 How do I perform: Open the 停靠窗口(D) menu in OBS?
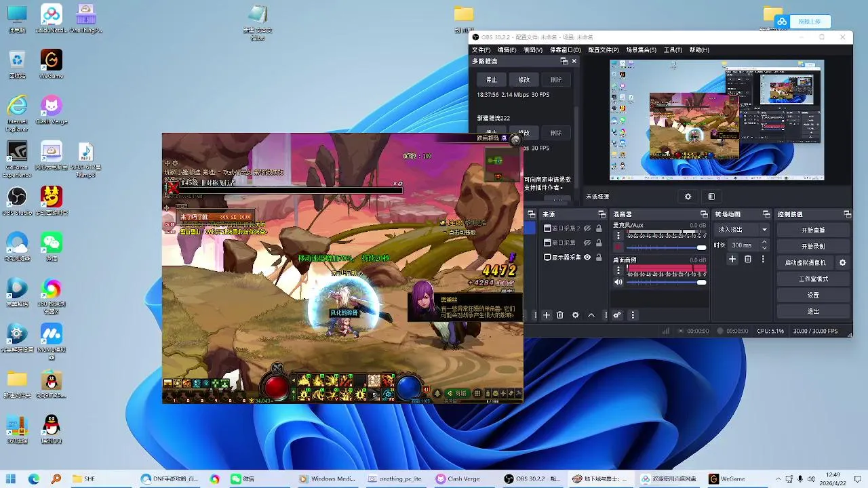(565, 49)
